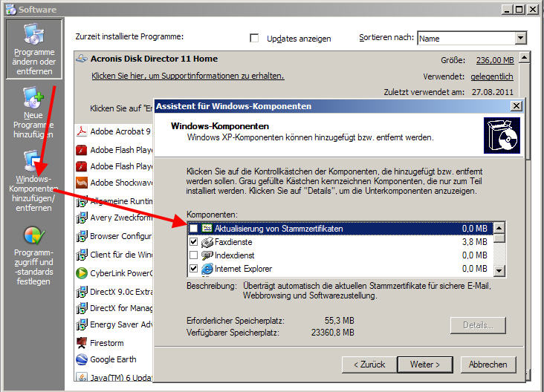Click the Abbrechen button
This screenshot has height=392, width=544.
pos(488,365)
